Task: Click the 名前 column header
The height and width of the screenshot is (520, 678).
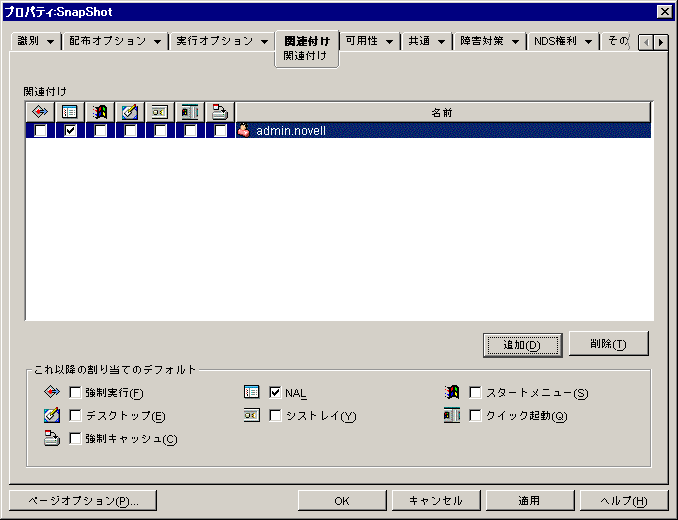Action: [x=442, y=112]
